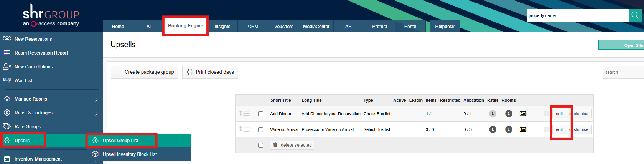Open the Insights tab

click(222, 26)
